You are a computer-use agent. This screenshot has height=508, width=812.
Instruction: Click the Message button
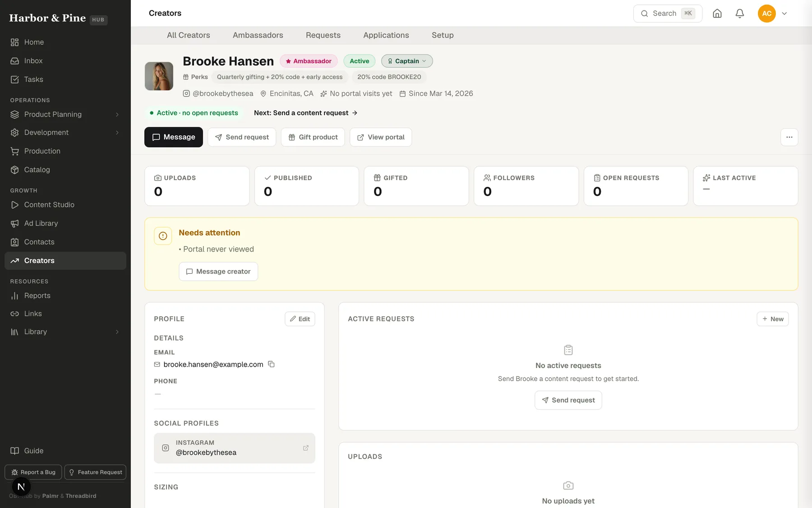(174, 137)
